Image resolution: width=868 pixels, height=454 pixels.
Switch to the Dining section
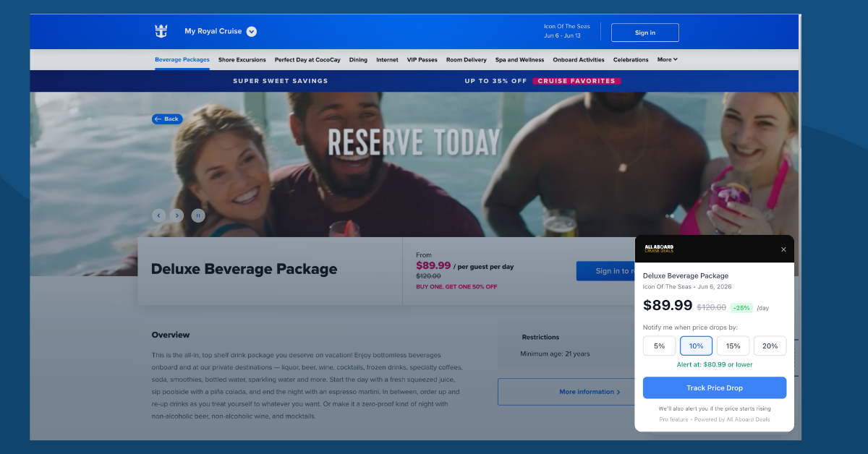click(x=358, y=59)
